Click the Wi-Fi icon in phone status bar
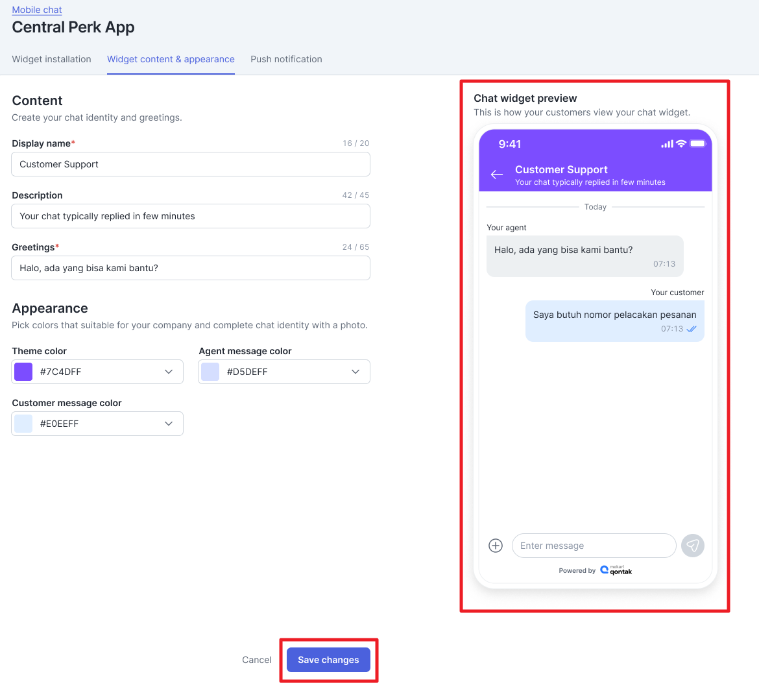Screen dimensions: 759x700 [681, 143]
